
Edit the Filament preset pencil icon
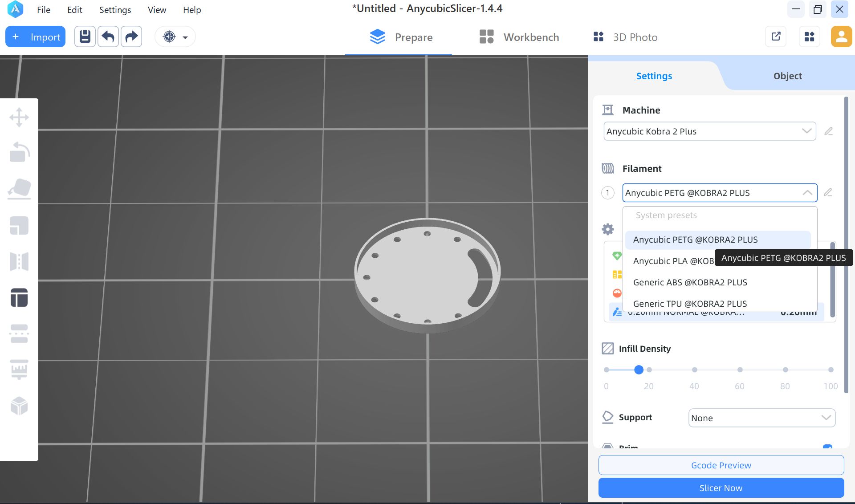point(828,192)
